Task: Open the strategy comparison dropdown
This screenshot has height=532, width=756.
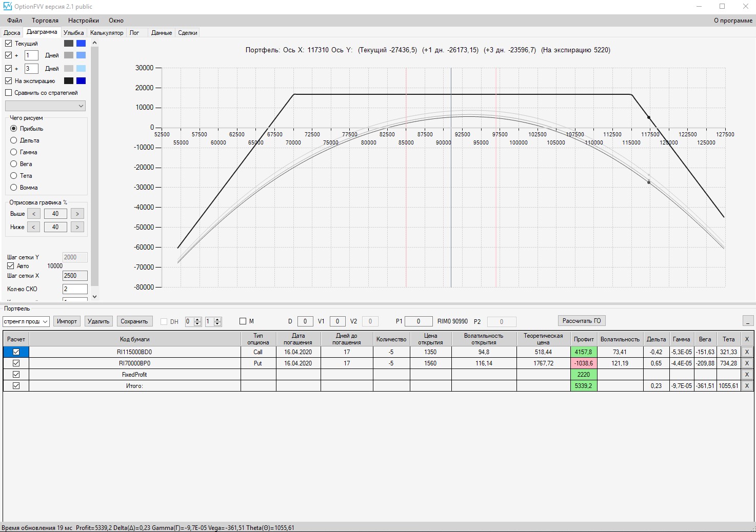Action: coord(45,106)
